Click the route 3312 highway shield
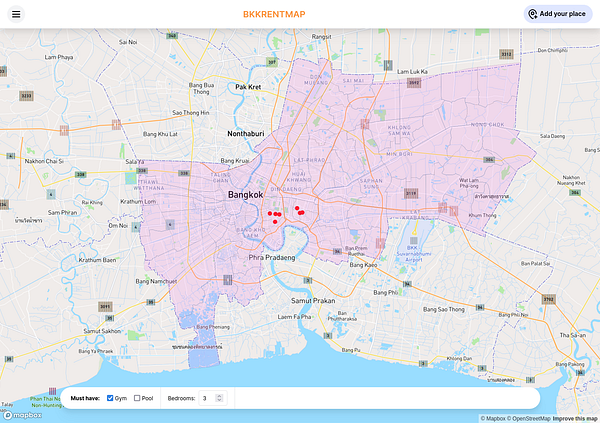Screen dimensions: 600x423 click(x=506, y=54)
